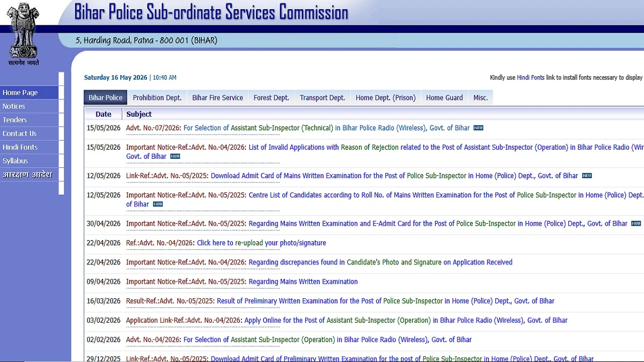Screen dimensions: 644x362
Task: Switch to Home Guard tab
Action: [x=444, y=98]
